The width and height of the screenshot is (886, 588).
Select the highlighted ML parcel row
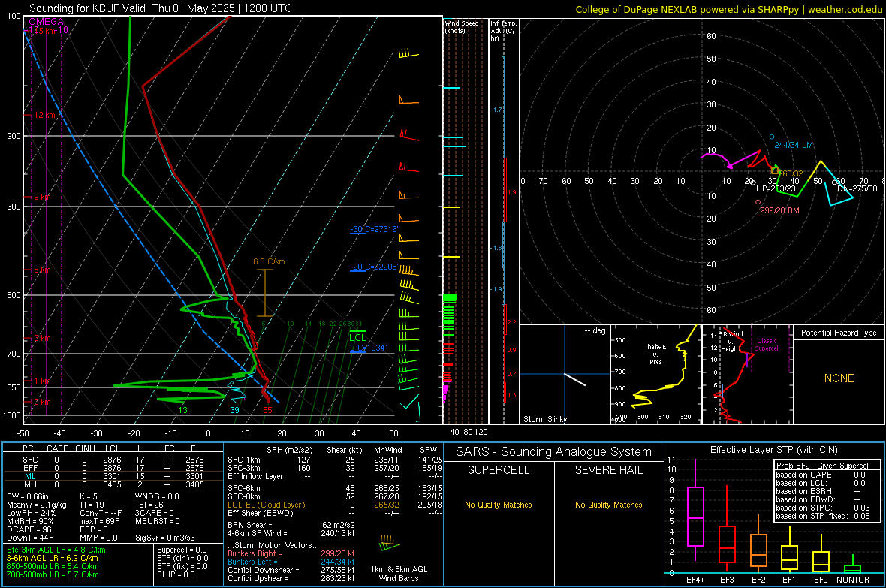coord(113,476)
